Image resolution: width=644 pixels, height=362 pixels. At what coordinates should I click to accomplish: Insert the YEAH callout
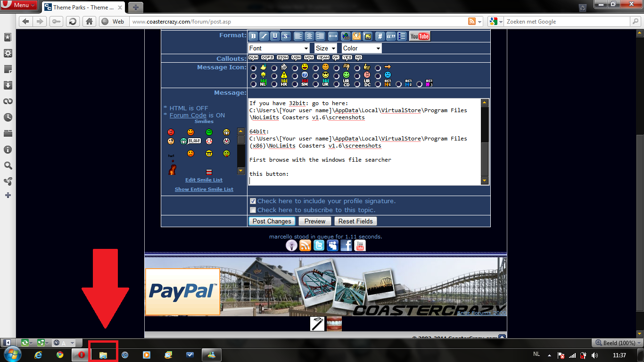[323, 58]
